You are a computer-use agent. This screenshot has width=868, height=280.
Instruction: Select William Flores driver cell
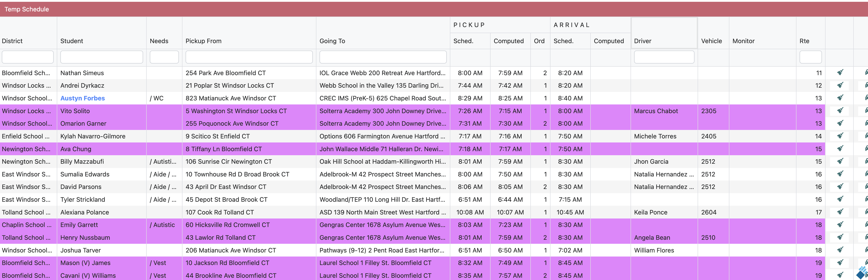pyautogui.click(x=654, y=250)
